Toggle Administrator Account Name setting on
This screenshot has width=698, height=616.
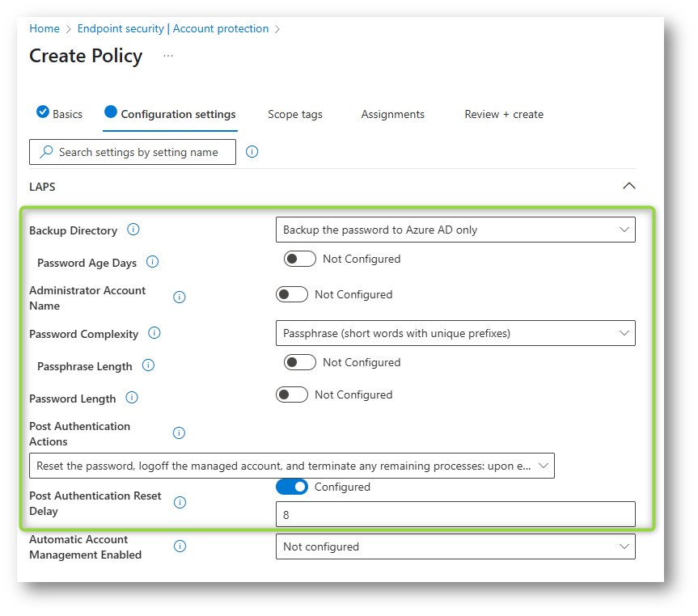(292, 294)
